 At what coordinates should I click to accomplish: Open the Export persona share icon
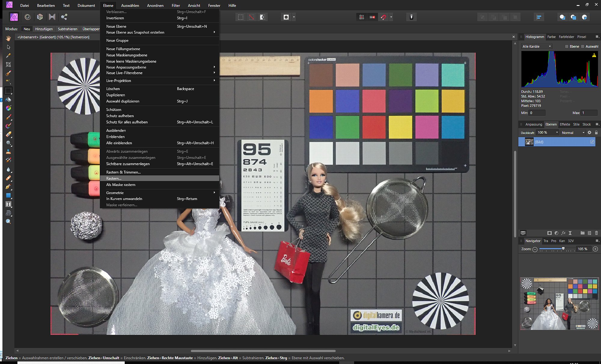[x=64, y=17]
